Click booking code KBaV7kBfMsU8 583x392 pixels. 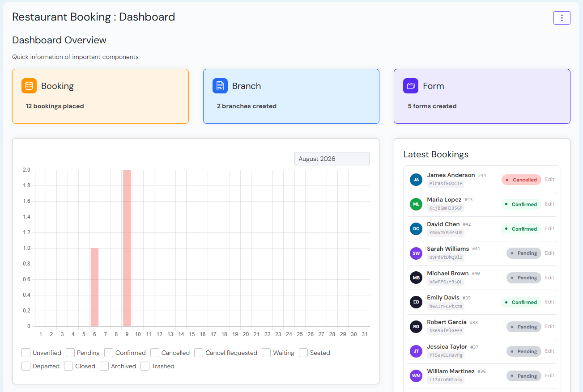[446, 233]
